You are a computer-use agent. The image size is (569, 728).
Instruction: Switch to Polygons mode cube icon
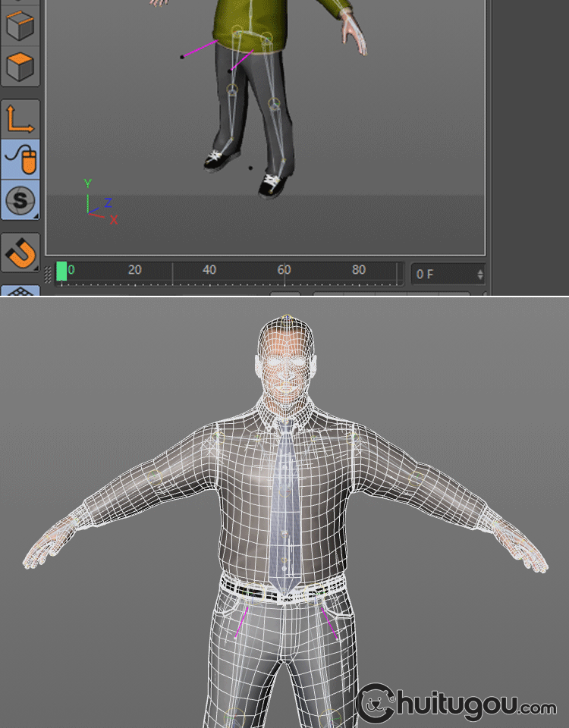click(20, 67)
